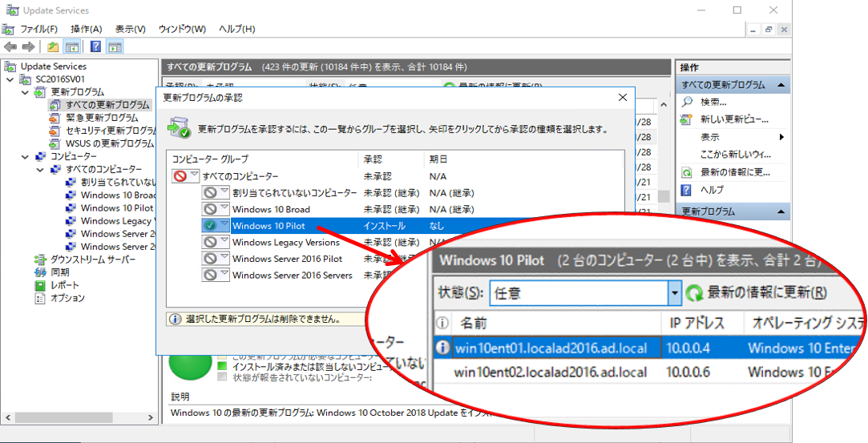Toggle the action pane toolbar icon
This screenshot has height=443, width=868.
(115, 47)
